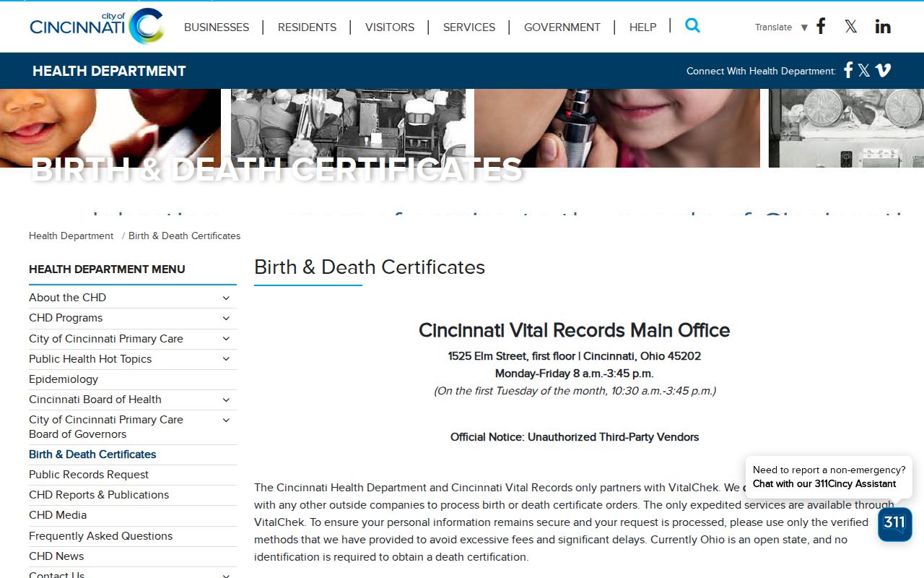Open the GOVERNMENT menu

coord(562,27)
